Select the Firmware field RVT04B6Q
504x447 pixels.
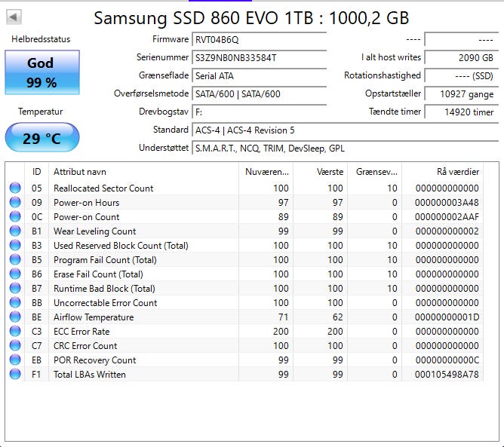click(x=259, y=40)
